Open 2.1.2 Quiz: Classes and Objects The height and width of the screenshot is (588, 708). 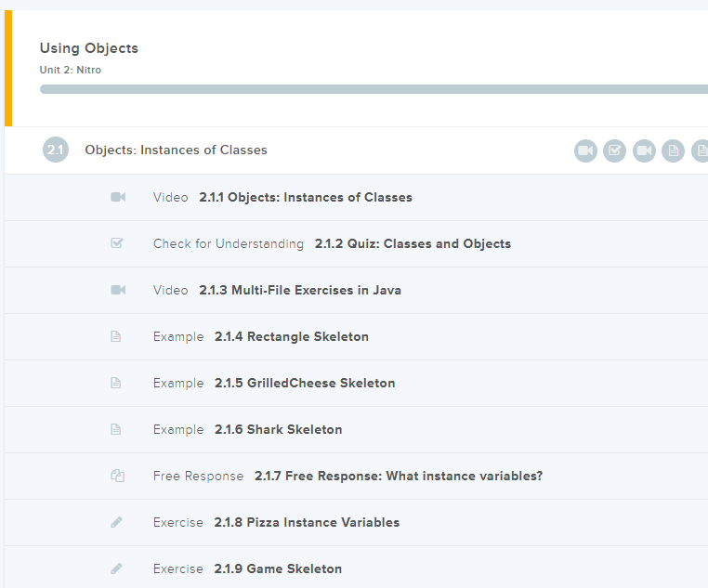click(413, 243)
